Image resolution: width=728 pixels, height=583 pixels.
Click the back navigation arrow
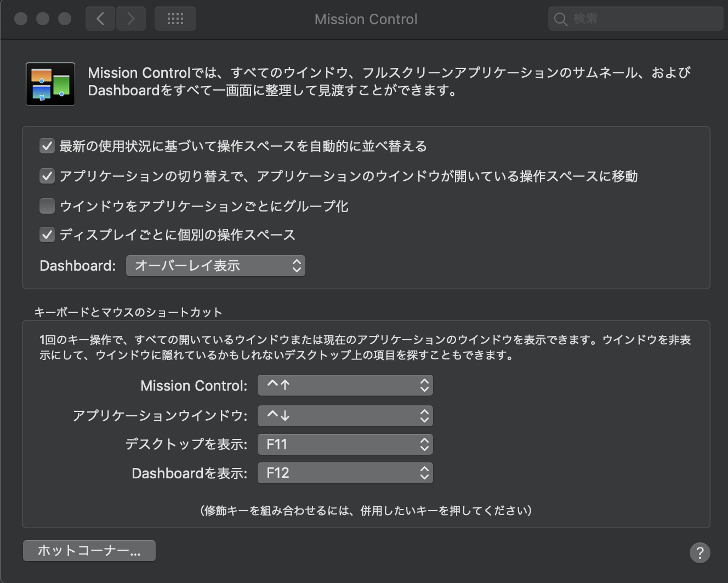(x=100, y=19)
